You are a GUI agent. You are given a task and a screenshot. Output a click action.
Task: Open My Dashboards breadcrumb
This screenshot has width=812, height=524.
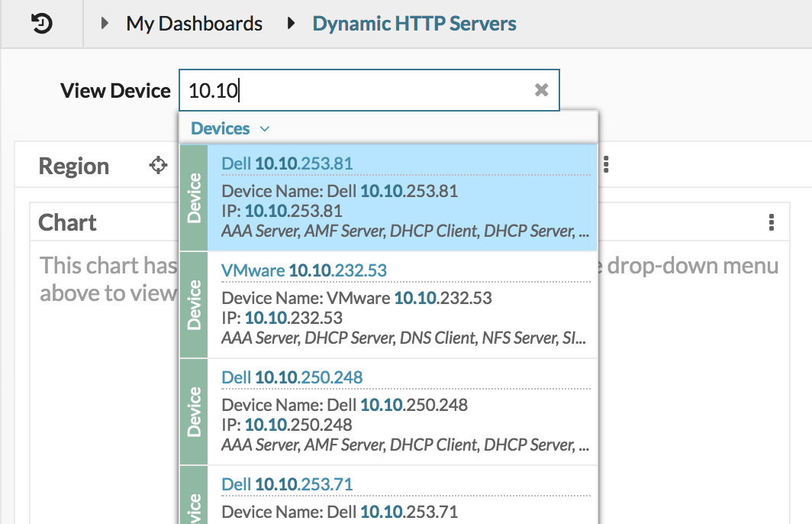(194, 24)
